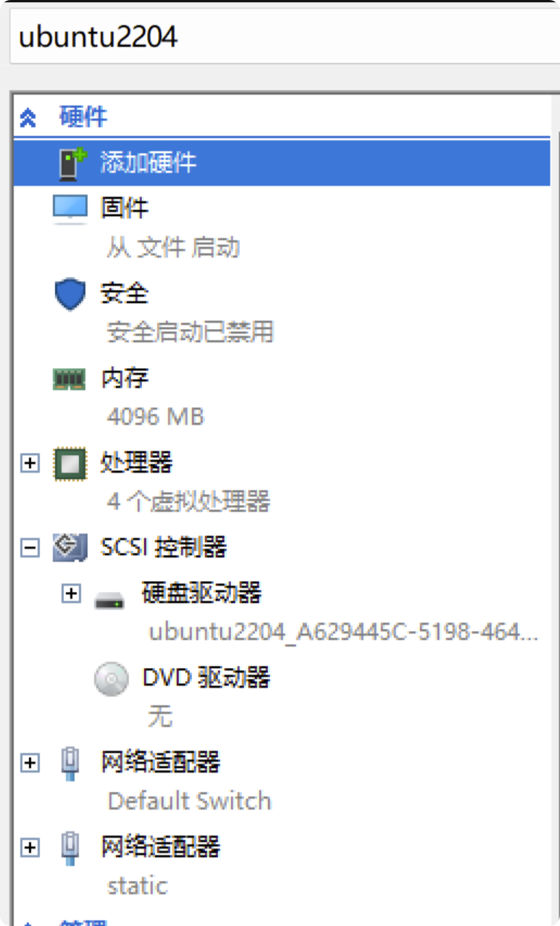The width and height of the screenshot is (560, 926).
Task: Click the hard drive (硬盘驱动器) icon
Action: click(109, 600)
